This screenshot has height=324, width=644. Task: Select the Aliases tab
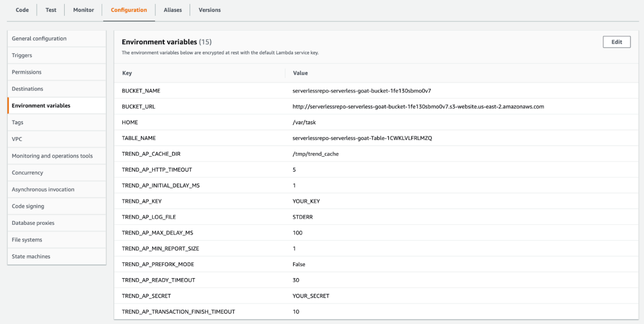[172, 10]
